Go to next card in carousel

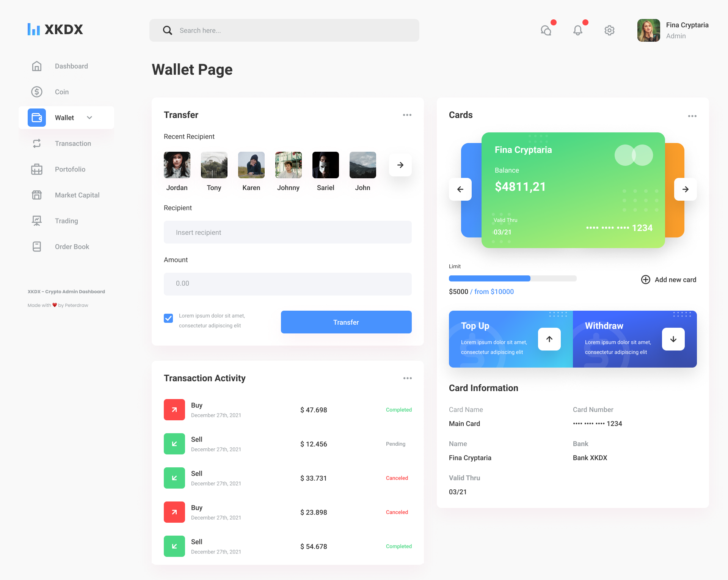[685, 189]
